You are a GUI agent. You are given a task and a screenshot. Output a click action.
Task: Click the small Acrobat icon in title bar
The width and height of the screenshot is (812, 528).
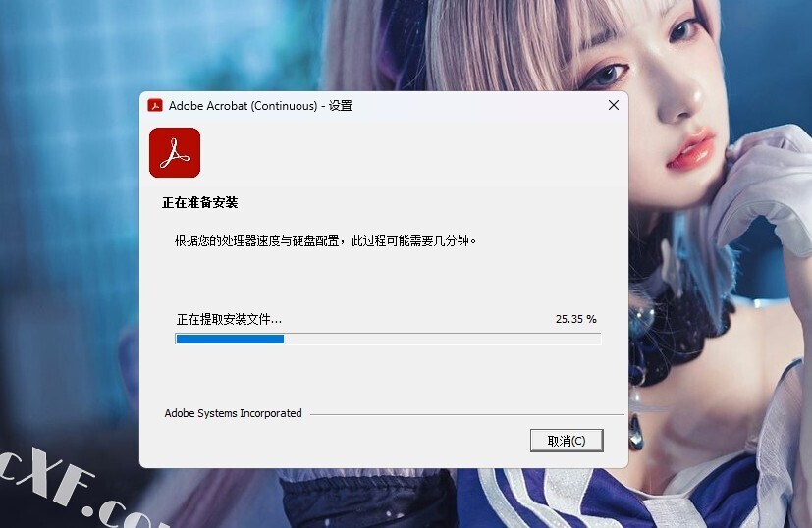point(155,106)
